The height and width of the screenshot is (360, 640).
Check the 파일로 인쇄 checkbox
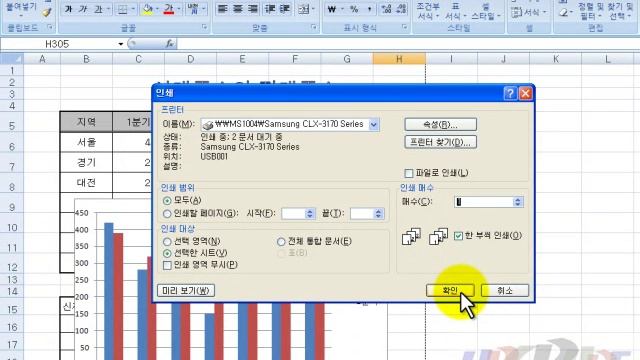point(409,173)
